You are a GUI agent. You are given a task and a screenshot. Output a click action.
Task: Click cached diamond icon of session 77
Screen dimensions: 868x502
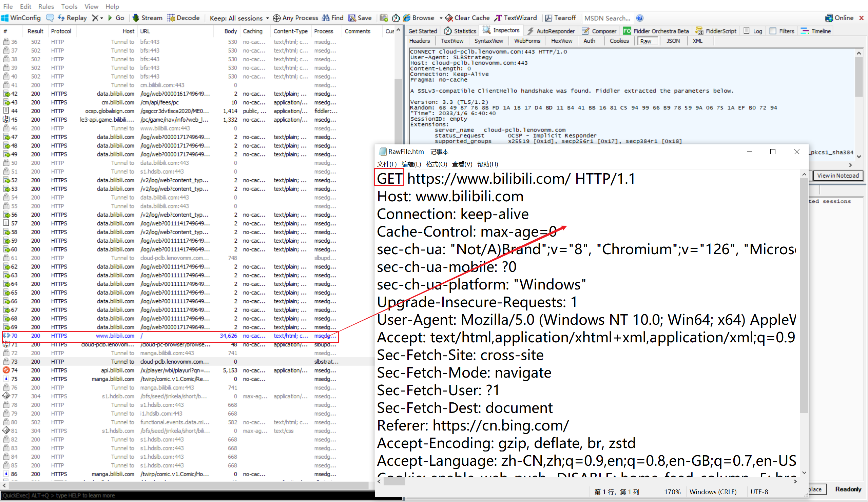(6, 396)
